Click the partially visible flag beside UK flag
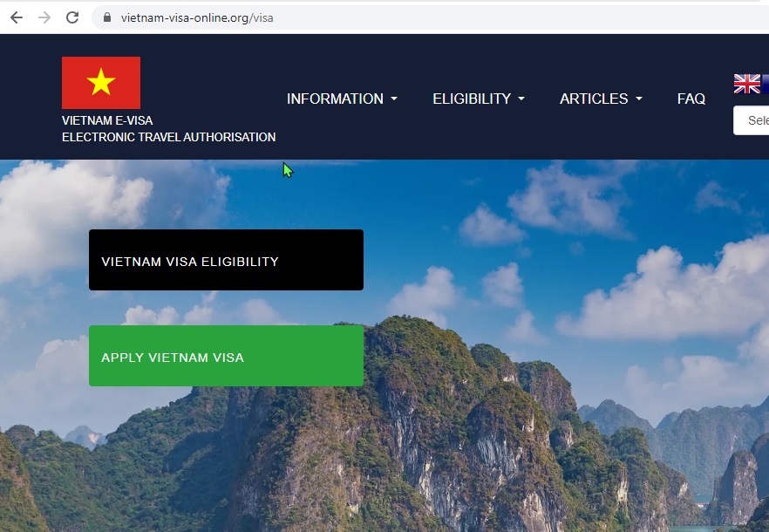 coord(766,84)
